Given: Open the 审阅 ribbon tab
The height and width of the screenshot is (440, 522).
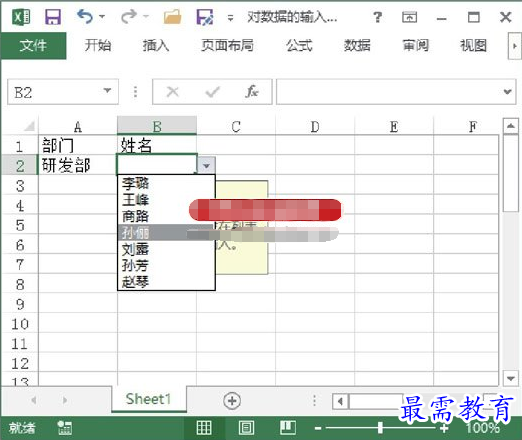Looking at the screenshot, I should (415, 45).
